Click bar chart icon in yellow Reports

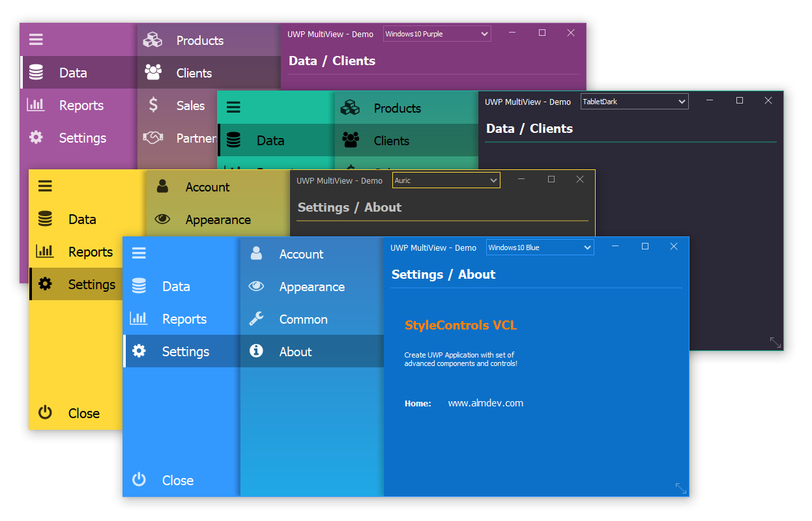pos(45,251)
